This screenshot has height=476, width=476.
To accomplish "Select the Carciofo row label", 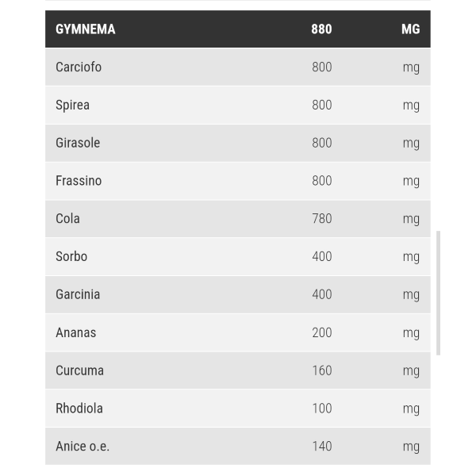I will click(79, 67).
